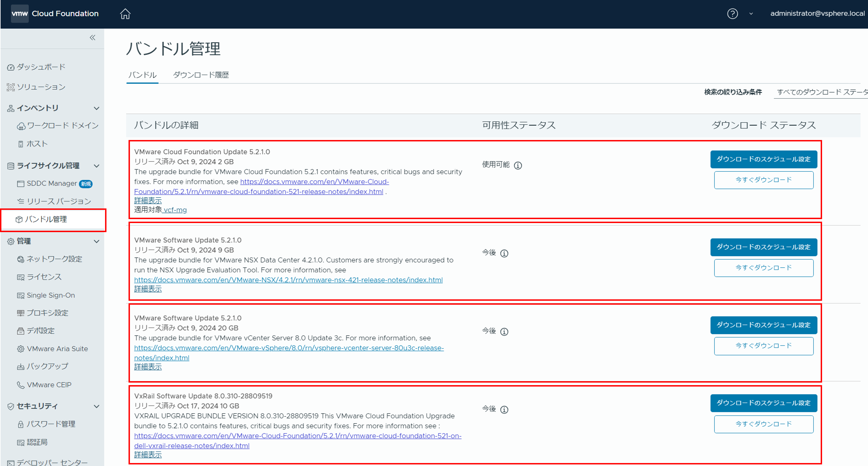Click the ライフサイクル管理 stack icon
This screenshot has width=868, height=466.
click(x=11, y=166)
